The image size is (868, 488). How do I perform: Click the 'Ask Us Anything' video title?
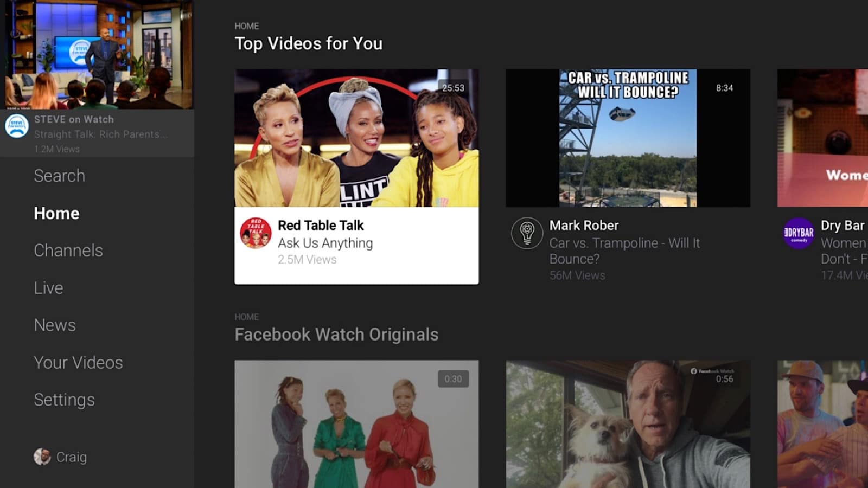point(325,243)
